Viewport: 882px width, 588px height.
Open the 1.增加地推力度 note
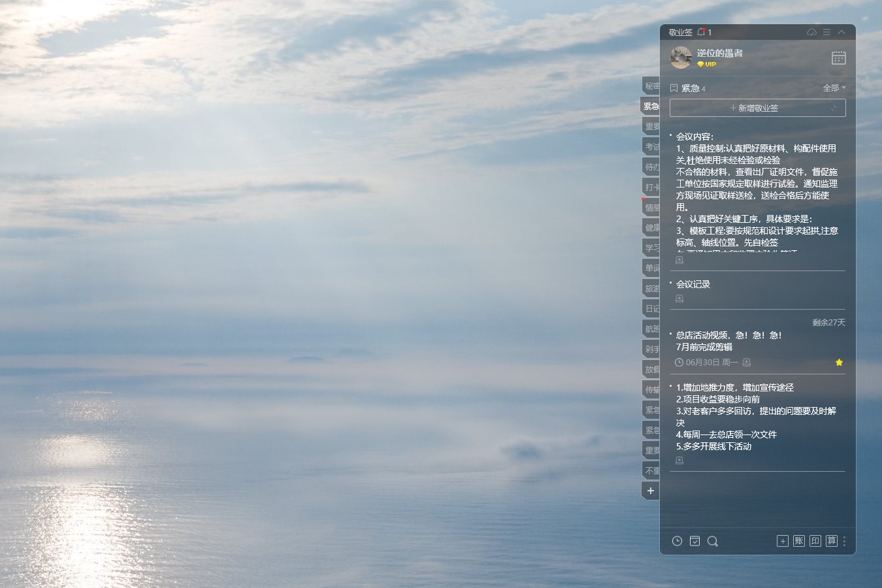tap(757, 417)
